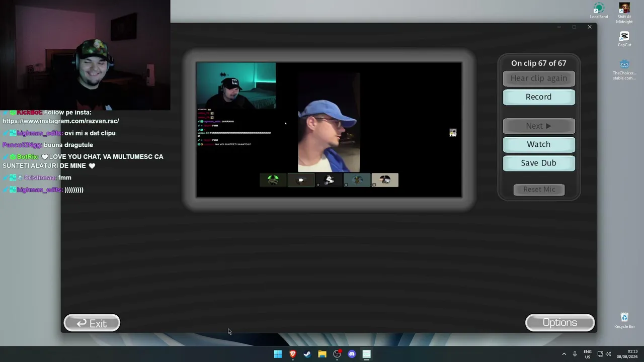Click the Record button

539,97
